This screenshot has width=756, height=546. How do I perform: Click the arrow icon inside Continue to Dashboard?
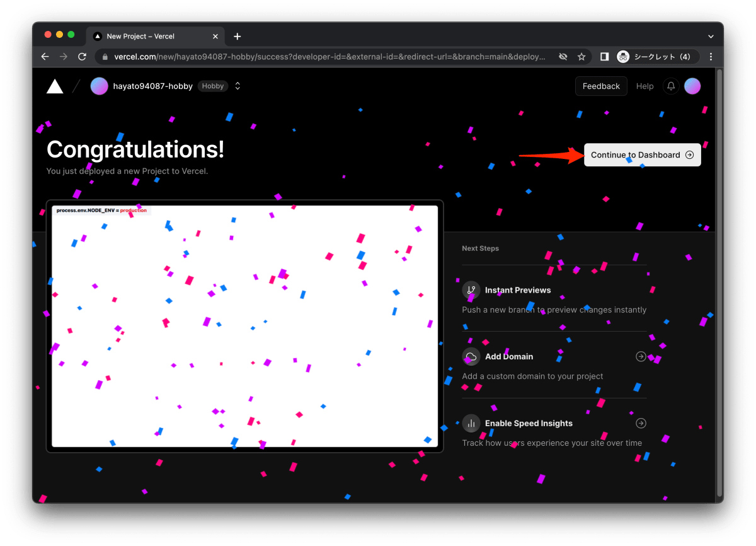pyautogui.click(x=689, y=155)
